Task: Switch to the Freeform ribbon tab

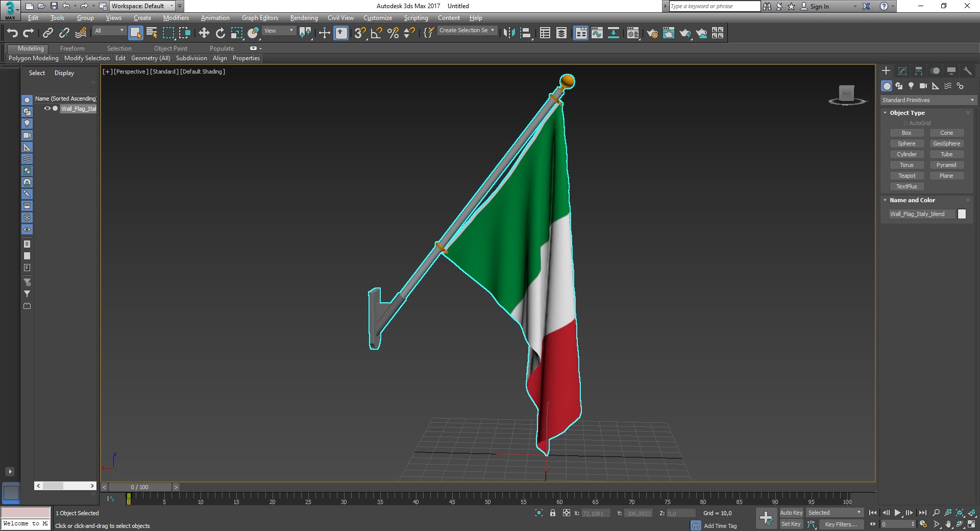Action: tap(72, 49)
